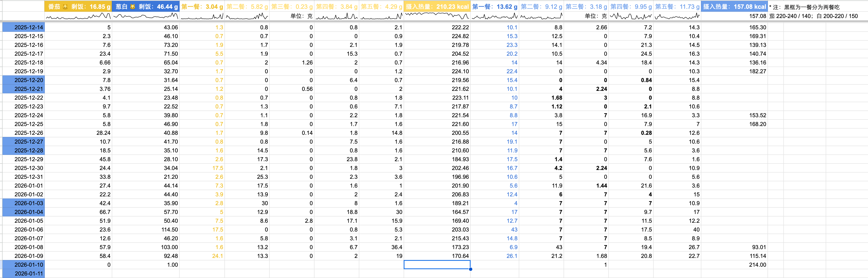Click the blue 第五餐 11.73 g header

(677, 6)
